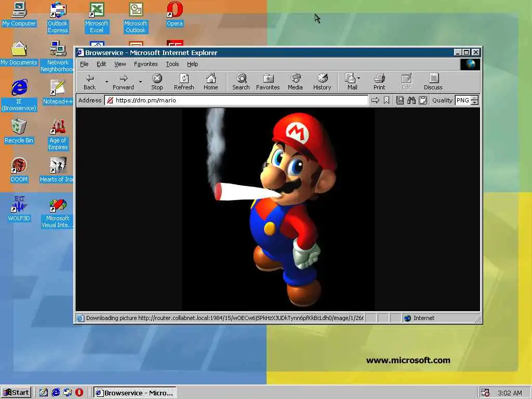Click the Back toolbar button
This screenshot has width=532, height=399.
click(x=89, y=82)
